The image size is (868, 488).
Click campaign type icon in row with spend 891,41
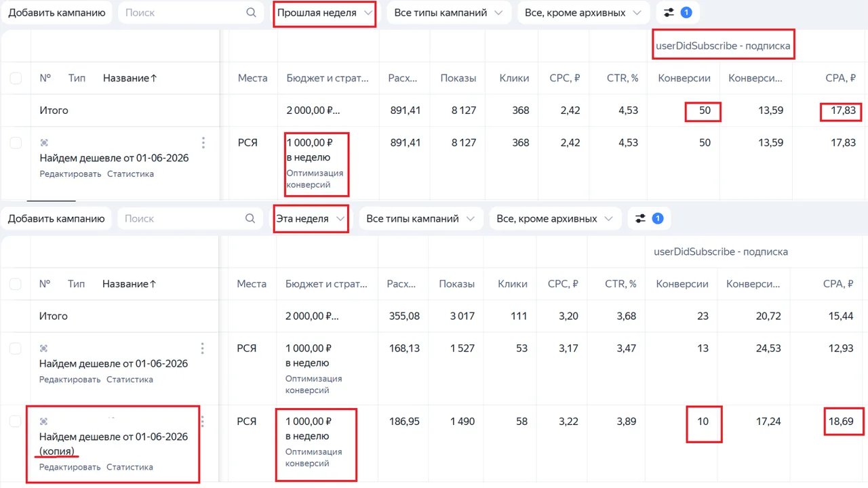(x=44, y=142)
